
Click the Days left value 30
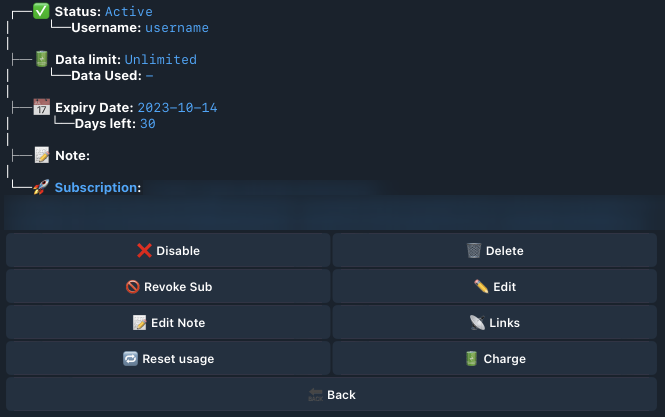147,124
